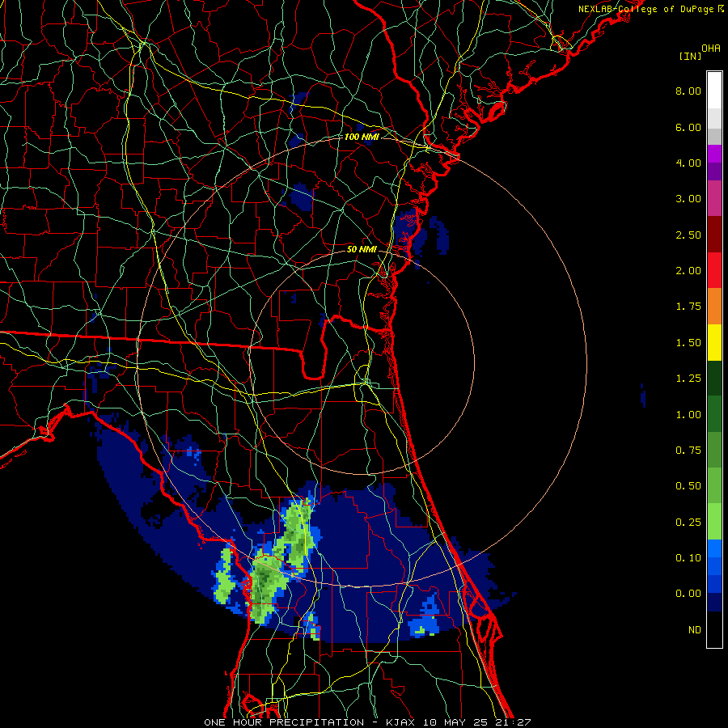Click the 8.00 legend value
This screenshot has width=728, height=728.
688,91
